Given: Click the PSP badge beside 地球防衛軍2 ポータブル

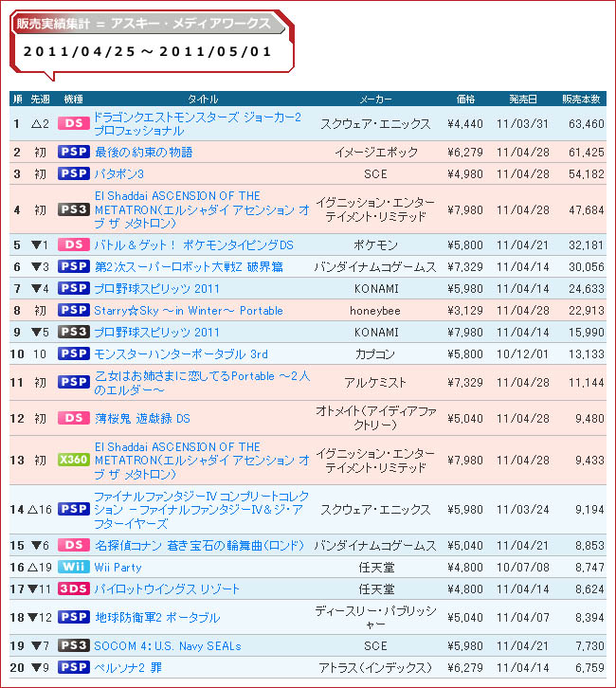Looking at the screenshot, I should [x=74, y=617].
